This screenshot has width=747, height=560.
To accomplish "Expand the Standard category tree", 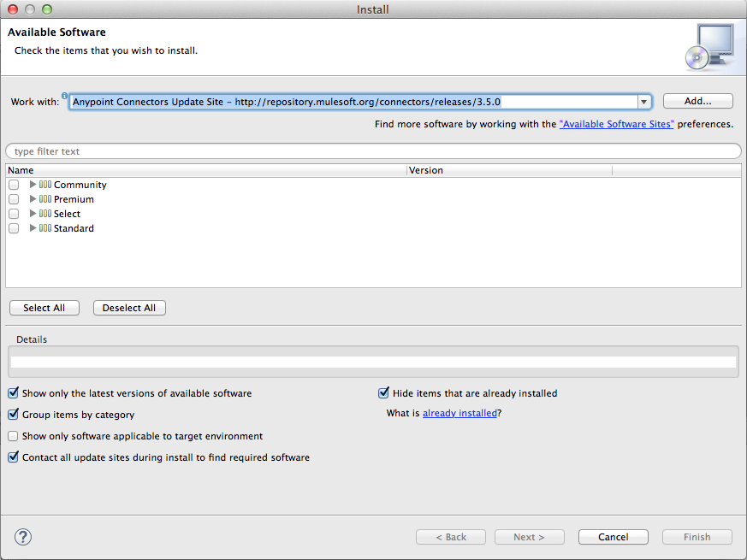I will (33, 227).
